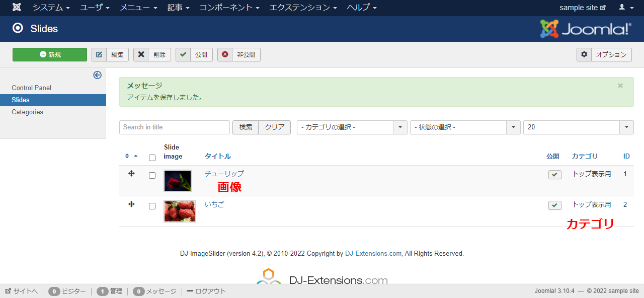This screenshot has height=298, width=644.
Task: Open the user account icon menu
Action: (x=626, y=8)
